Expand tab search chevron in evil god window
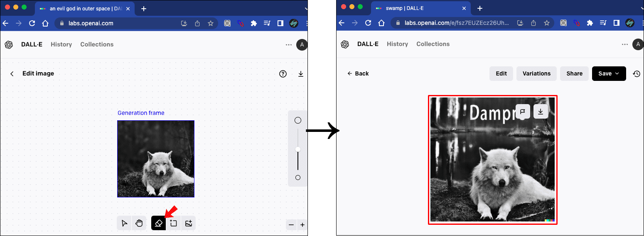Viewport: 644px width, 236px height. [306, 9]
